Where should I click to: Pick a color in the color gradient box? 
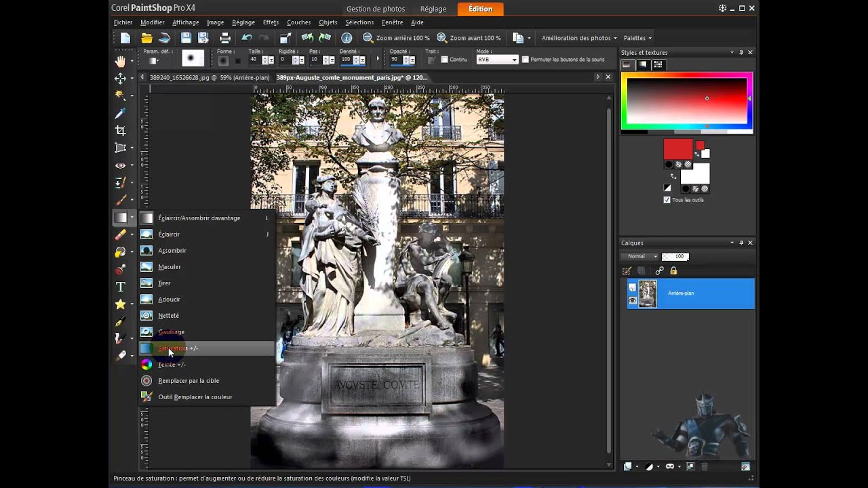coord(686,100)
